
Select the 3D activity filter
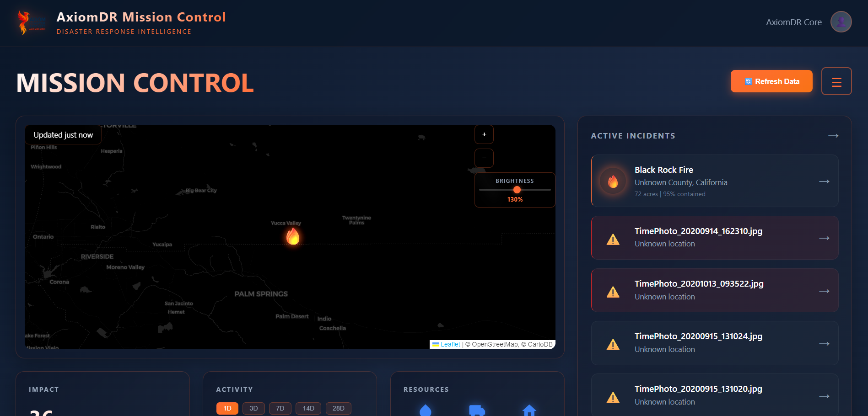coord(253,408)
